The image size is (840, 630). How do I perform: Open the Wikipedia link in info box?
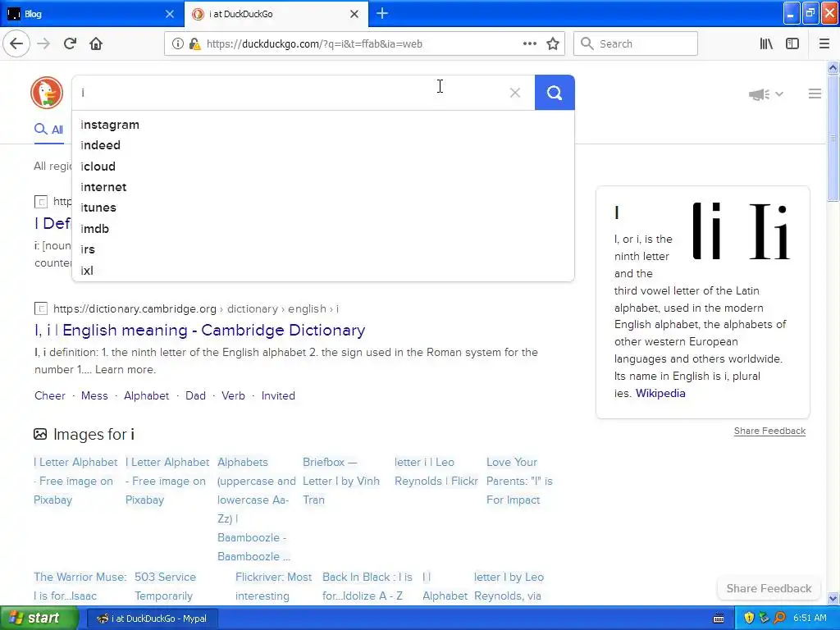pos(660,393)
